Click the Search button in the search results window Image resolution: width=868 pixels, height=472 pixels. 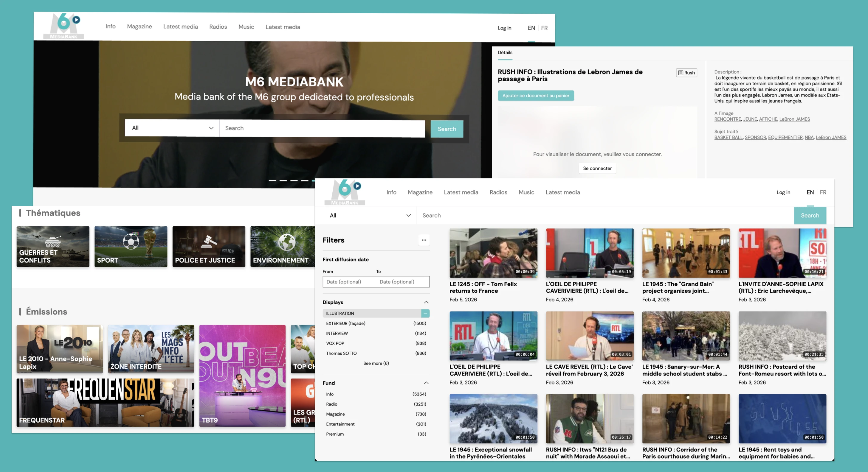[810, 216]
